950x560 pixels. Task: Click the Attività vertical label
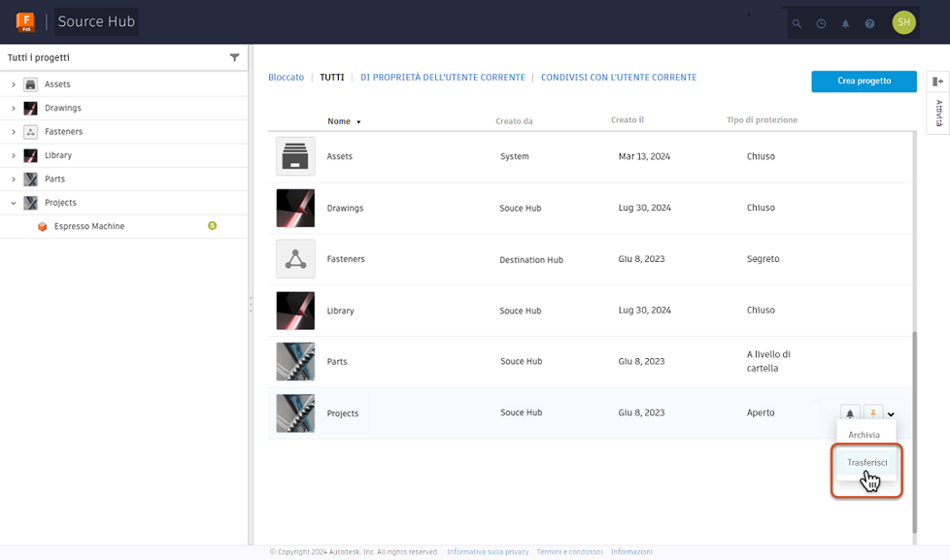[x=938, y=113]
